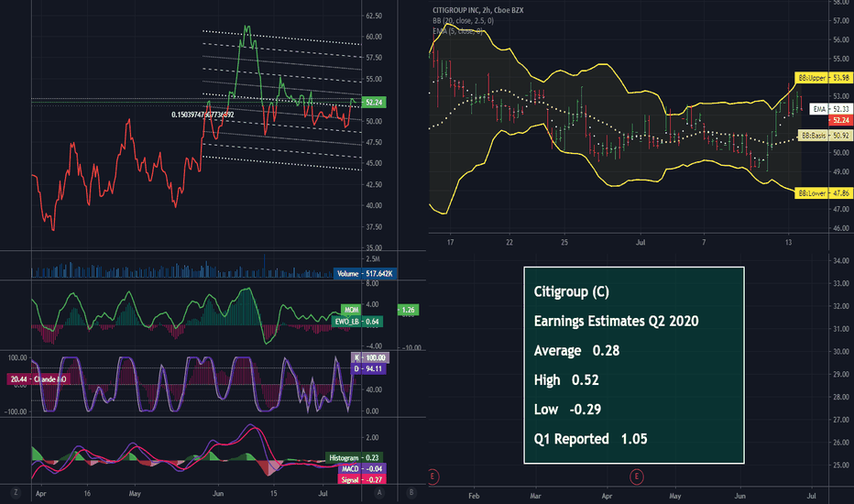Image resolution: width=854 pixels, height=504 pixels.
Task: Click the B circle icon on the bottom axis
Action: pos(411,493)
